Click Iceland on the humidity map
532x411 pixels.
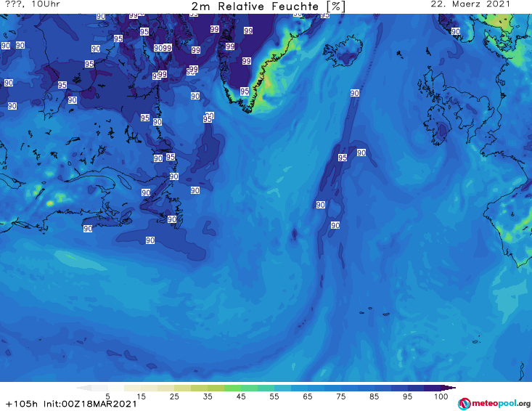(343, 52)
